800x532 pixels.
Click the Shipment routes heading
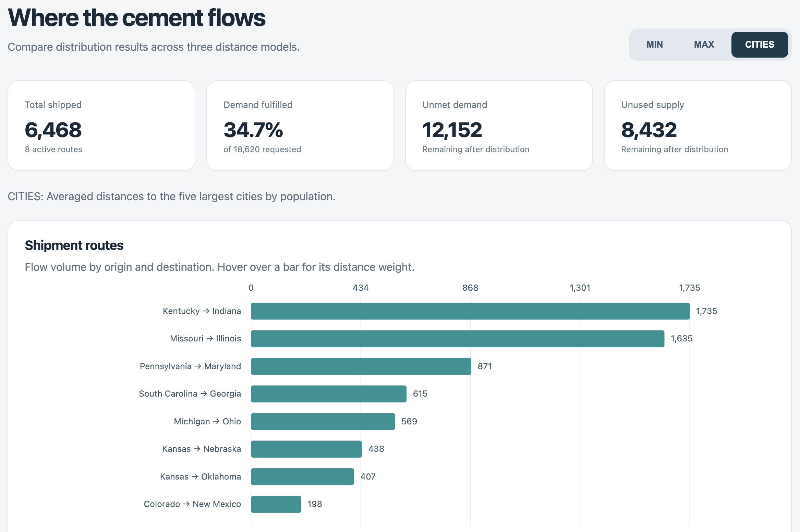pyautogui.click(x=74, y=245)
